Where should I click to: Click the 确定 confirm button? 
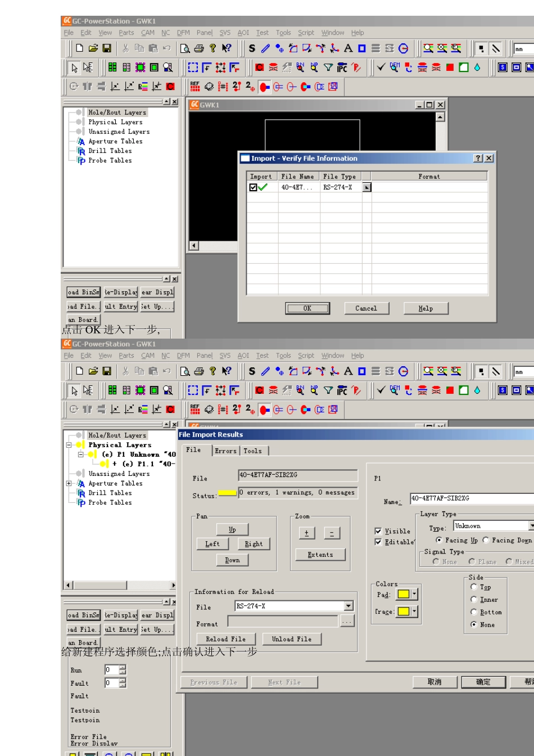pos(483,682)
